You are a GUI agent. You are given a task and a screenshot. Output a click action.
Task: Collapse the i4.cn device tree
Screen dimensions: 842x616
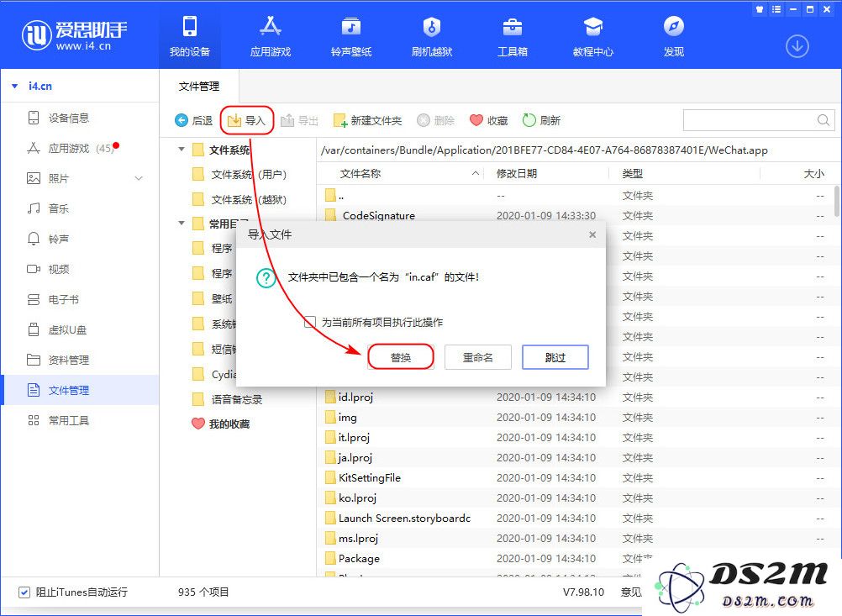coord(15,86)
